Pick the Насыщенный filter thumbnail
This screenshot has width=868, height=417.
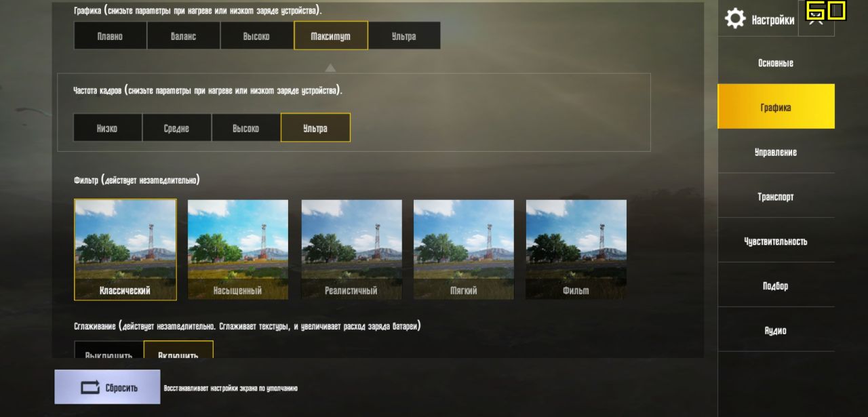(238, 250)
